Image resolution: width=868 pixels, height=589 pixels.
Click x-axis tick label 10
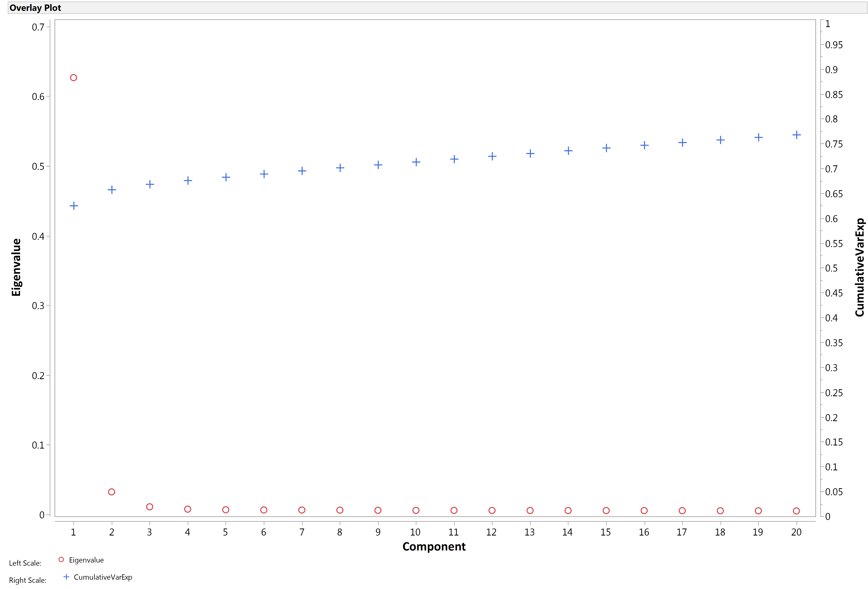(415, 532)
